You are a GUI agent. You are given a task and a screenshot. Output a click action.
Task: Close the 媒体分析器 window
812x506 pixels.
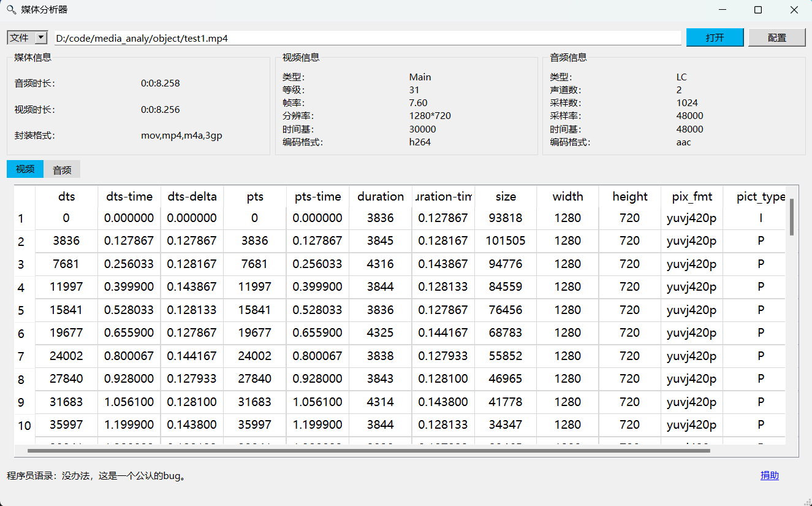[794, 10]
